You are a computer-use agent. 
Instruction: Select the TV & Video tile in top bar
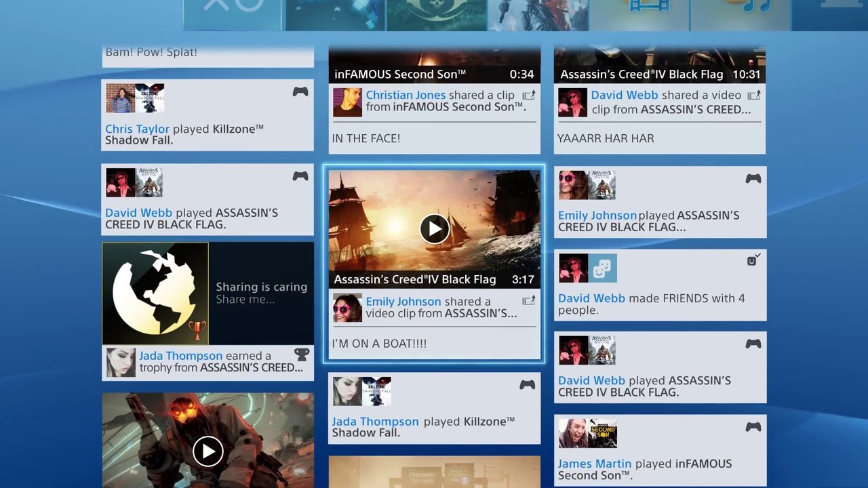(x=639, y=15)
